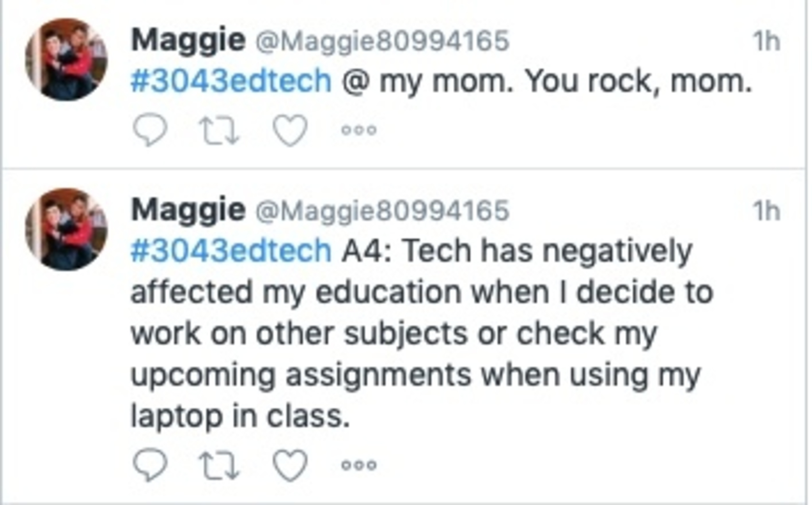Retweet the A4 tech tweet
The width and height of the screenshot is (812, 505).
click(220, 465)
